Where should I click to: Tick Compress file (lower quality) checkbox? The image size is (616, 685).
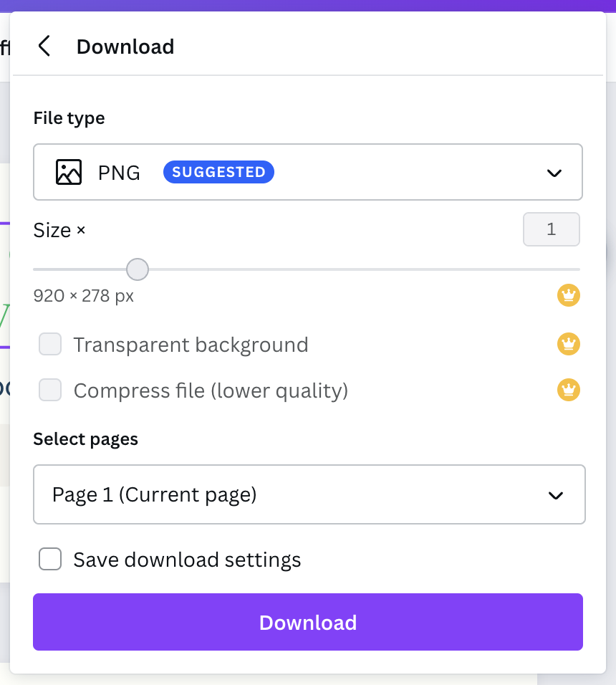50,391
